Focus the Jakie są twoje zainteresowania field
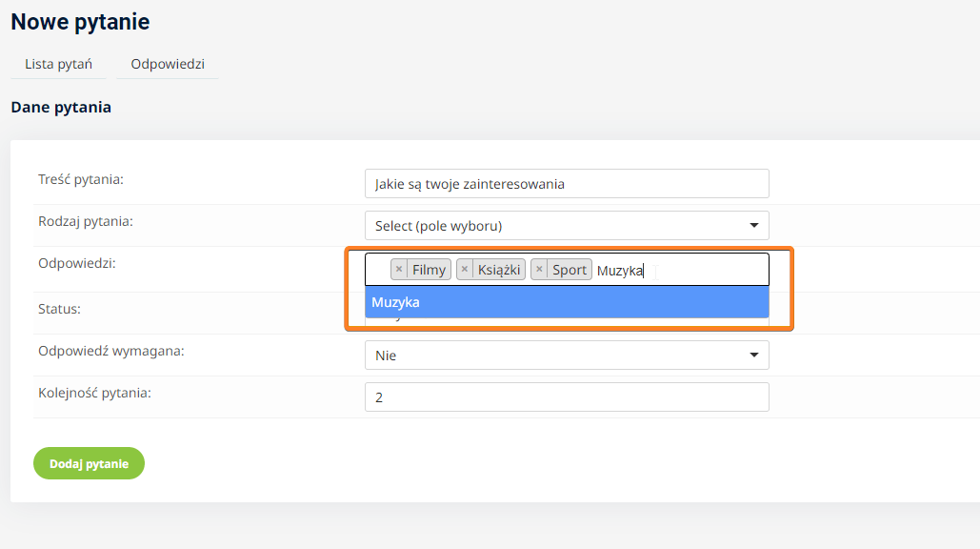This screenshot has height=549, width=980. click(x=567, y=184)
